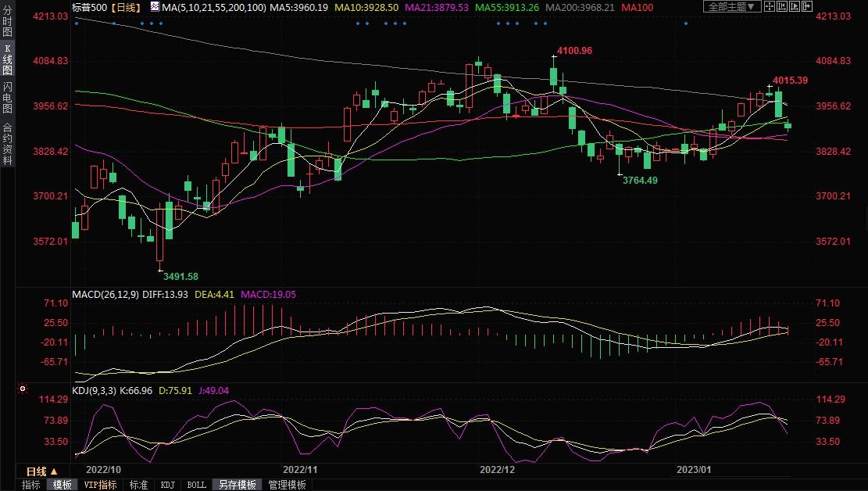Expand the 日线 period selector at bottom left
868x491 pixels.
click(x=41, y=471)
